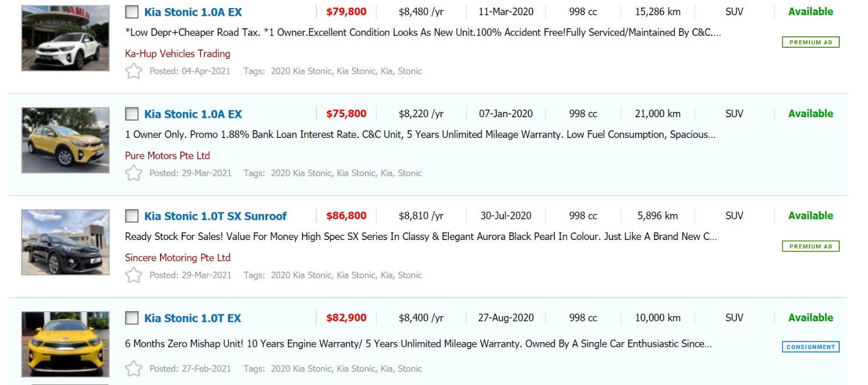Open black Kia Stonic car photo
The height and width of the screenshot is (385, 868).
click(x=65, y=242)
